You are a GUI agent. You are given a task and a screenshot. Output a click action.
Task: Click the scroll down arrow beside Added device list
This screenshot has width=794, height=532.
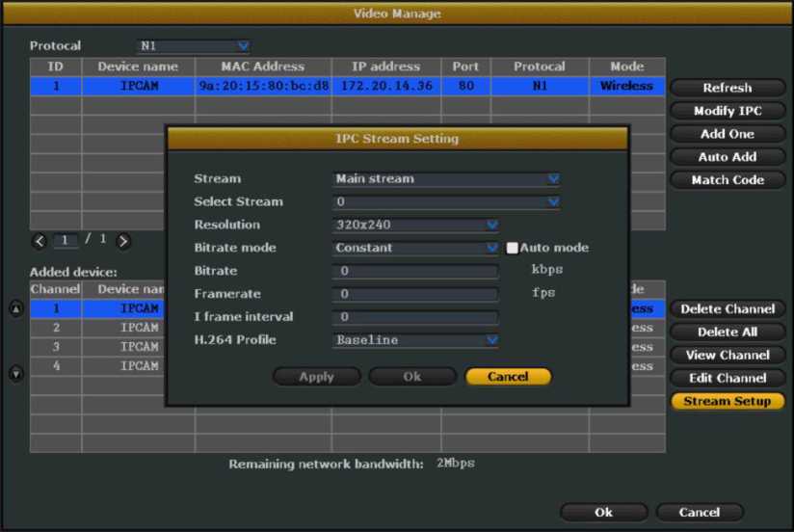[x=15, y=373]
